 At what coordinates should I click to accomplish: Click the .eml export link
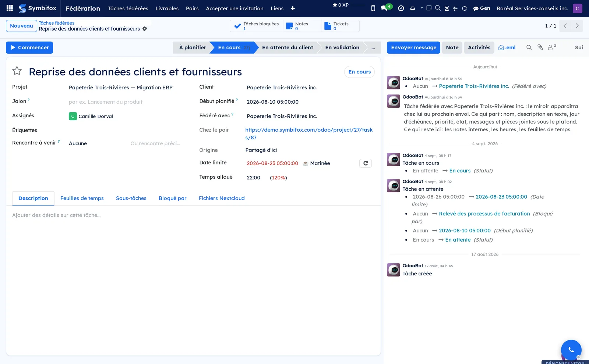[507, 47]
